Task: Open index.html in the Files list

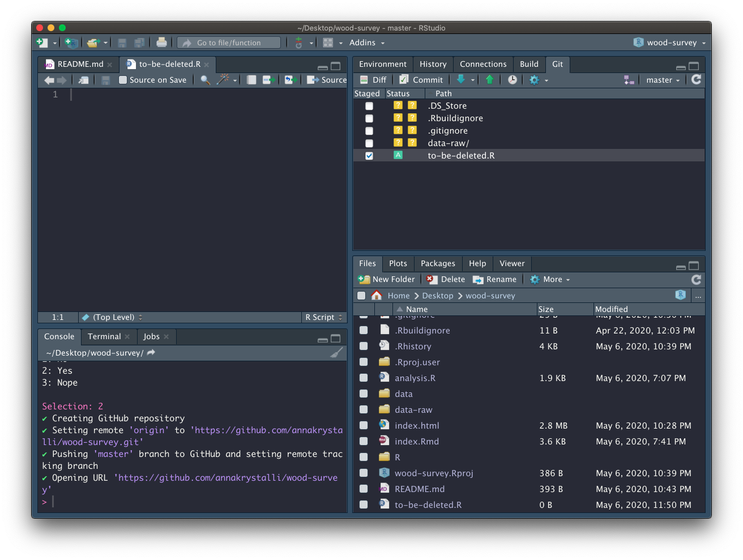Action: (x=417, y=425)
